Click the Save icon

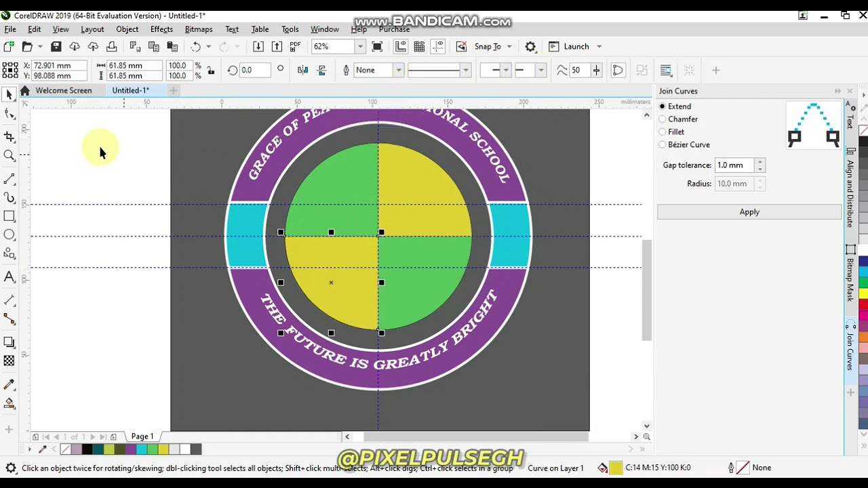point(56,46)
